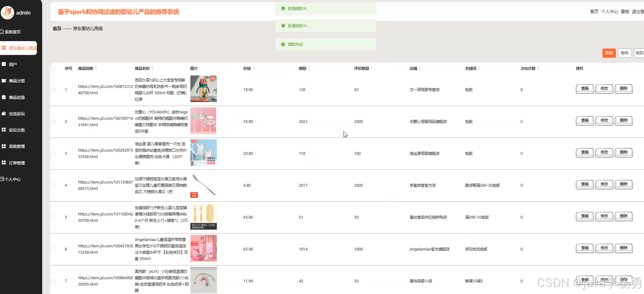Check the checkbox for row 3
Viewport: 644px width, 294px height.
coord(53,153)
